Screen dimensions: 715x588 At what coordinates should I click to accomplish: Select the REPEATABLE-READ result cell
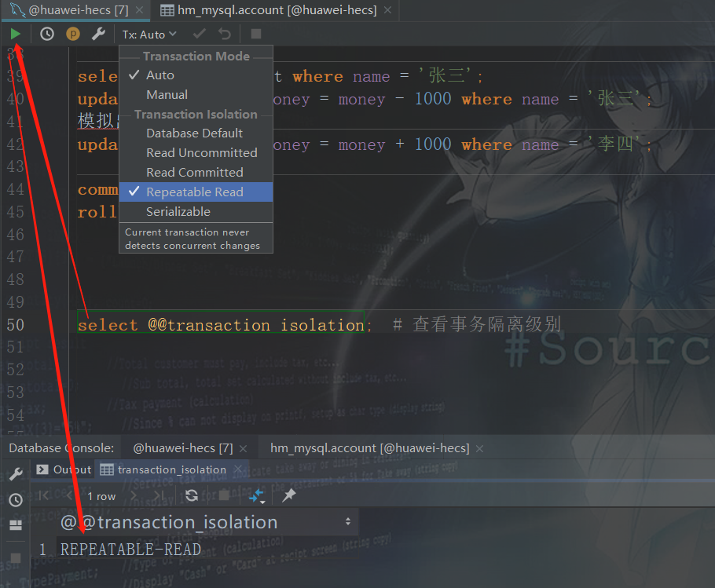pyautogui.click(x=207, y=550)
